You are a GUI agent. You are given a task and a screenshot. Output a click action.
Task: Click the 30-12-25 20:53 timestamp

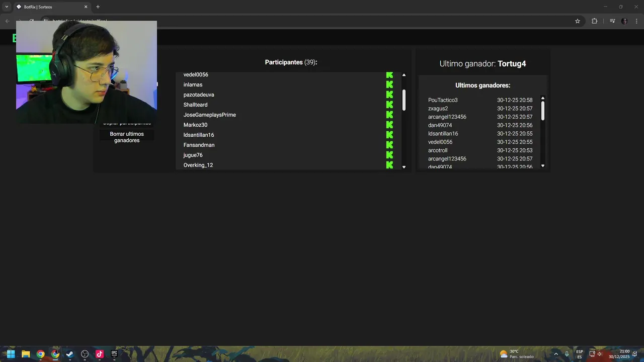click(515, 150)
